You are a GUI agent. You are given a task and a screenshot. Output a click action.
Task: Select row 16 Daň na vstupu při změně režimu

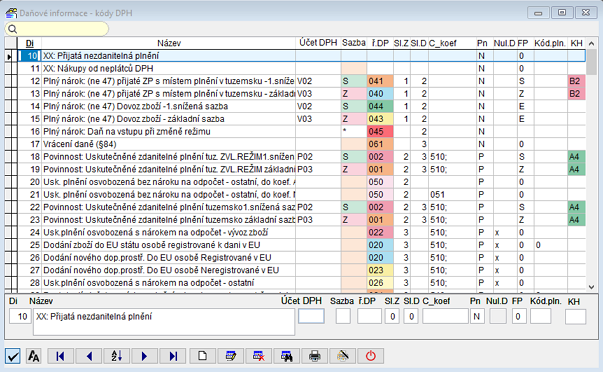302,132
